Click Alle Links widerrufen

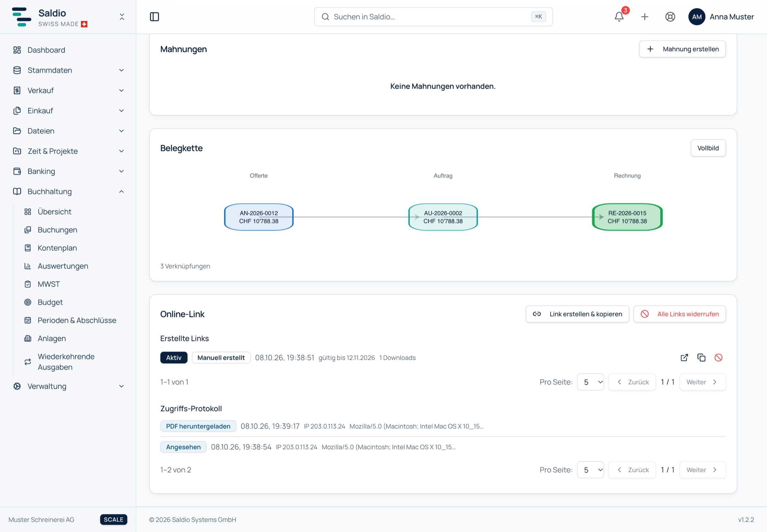(x=679, y=314)
